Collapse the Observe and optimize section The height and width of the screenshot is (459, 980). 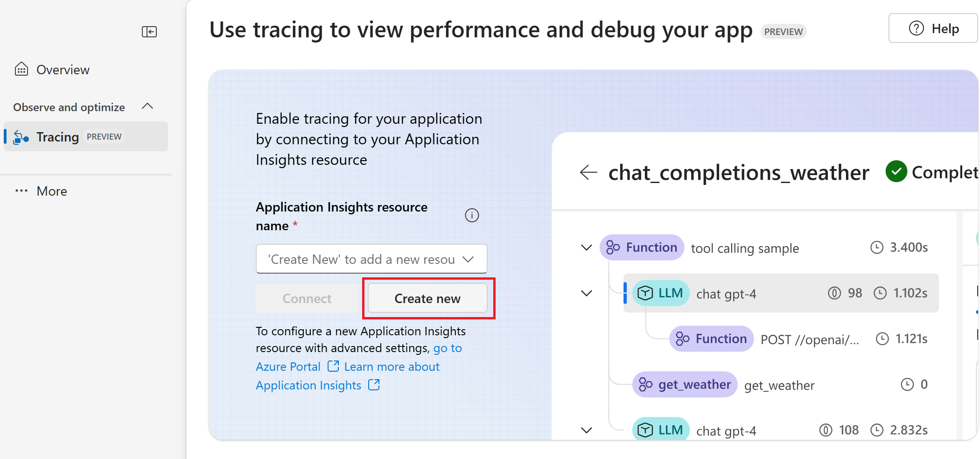pos(147,106)
